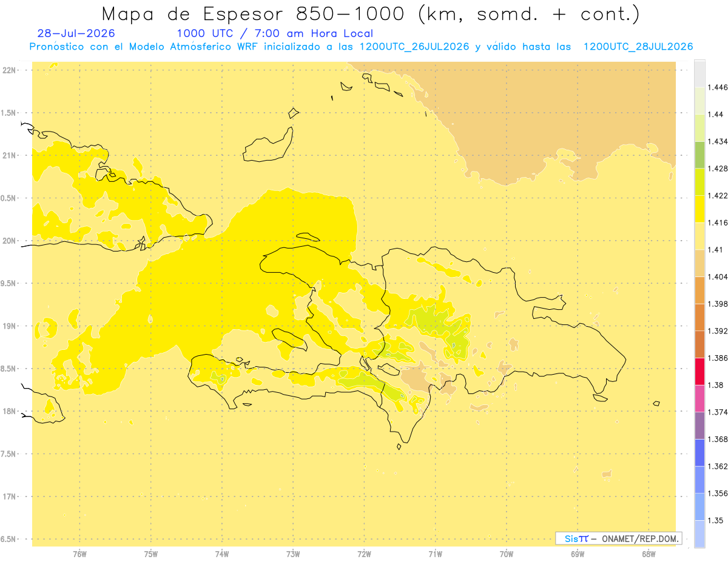Click the 75W longitude label
The height and width of the screenshot is (562, 728).
click(x=151, y=554)
